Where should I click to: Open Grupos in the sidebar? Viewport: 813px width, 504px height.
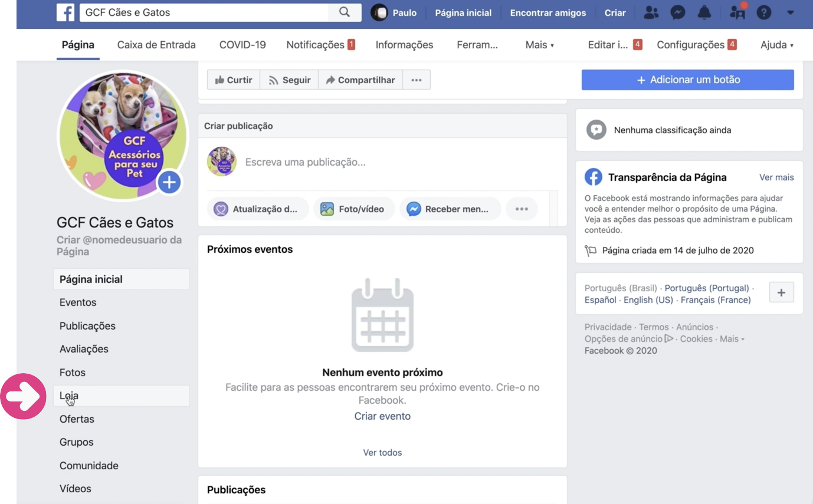122,442
